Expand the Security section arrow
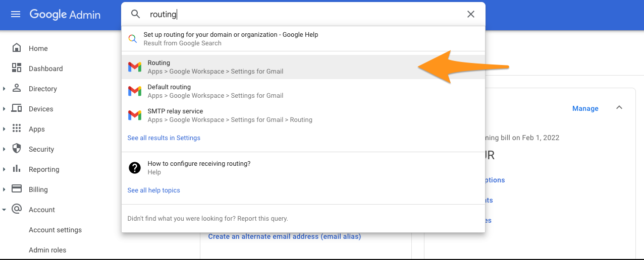 (4, 149)
